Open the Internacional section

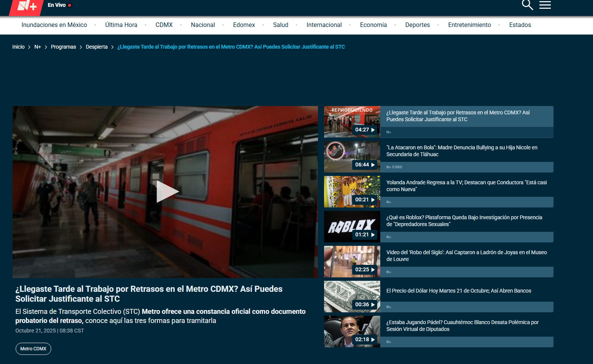click(324, 25)
